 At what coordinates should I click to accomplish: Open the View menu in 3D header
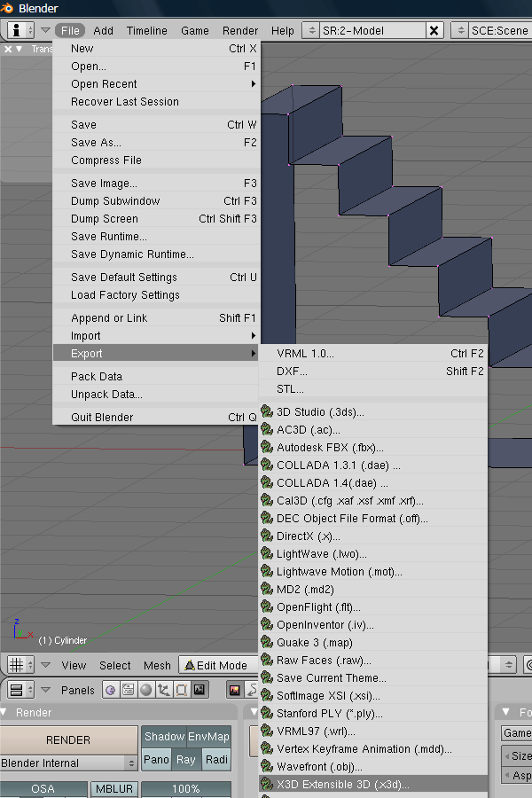74,665
